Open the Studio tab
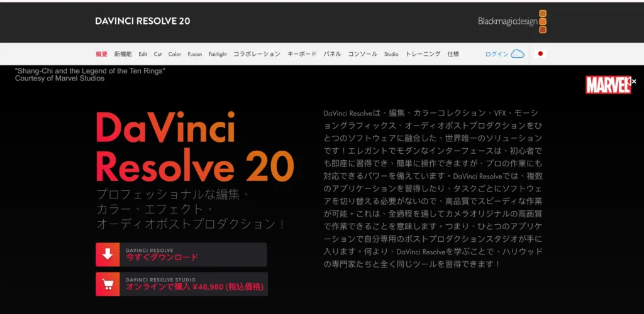Viewport: 644px width, 314px height. point(391,54)
